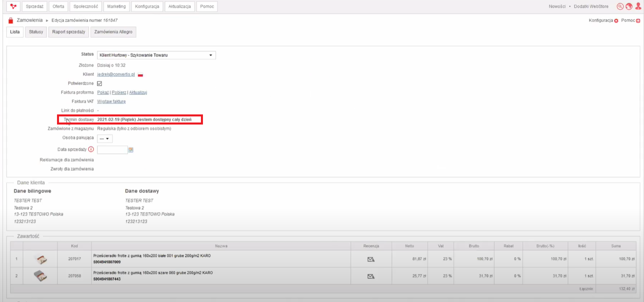Open the Sprzedaż menu

click(35, 6)
